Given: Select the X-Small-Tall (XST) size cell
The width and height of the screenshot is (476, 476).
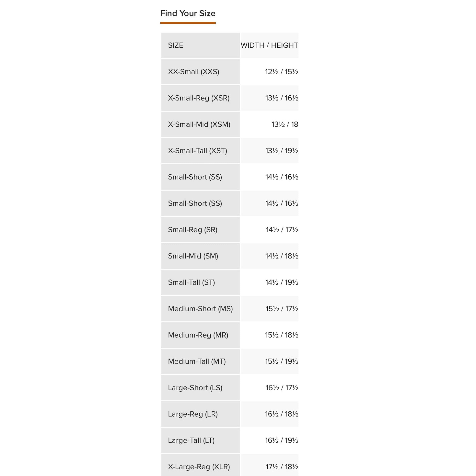Looking at the screenshot, I should [198, 151].
